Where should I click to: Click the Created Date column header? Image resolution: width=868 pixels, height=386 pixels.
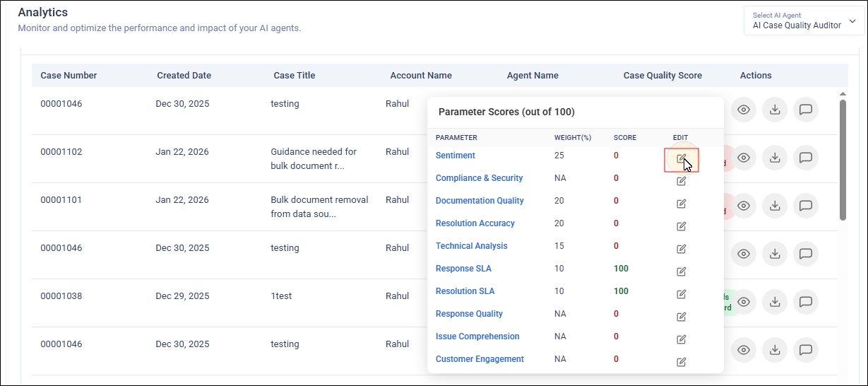pos(184,76)
